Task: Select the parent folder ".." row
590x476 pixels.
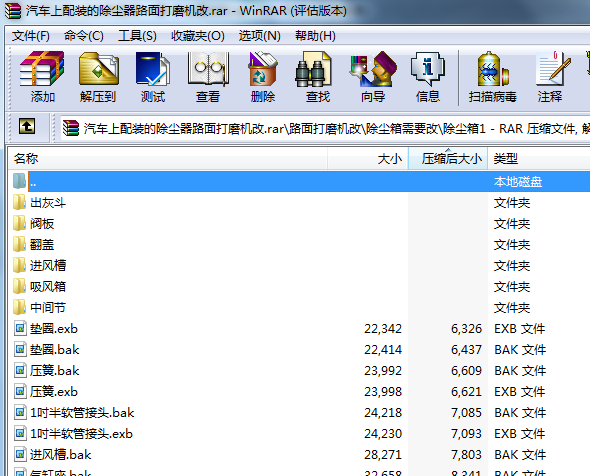Action: point(300,182)
